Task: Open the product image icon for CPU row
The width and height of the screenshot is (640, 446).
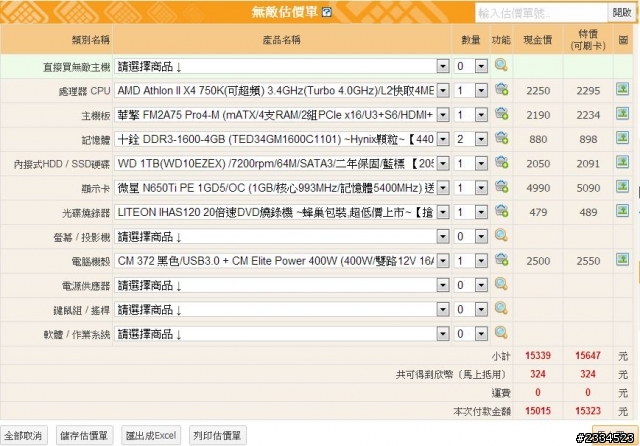Action: (x=622, y=89)
